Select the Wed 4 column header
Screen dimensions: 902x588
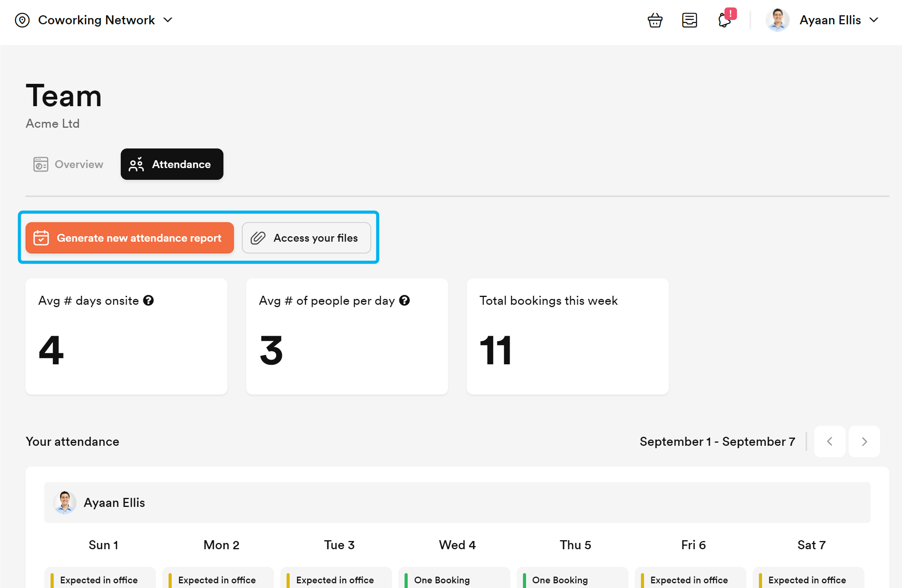tap(457, 545)
